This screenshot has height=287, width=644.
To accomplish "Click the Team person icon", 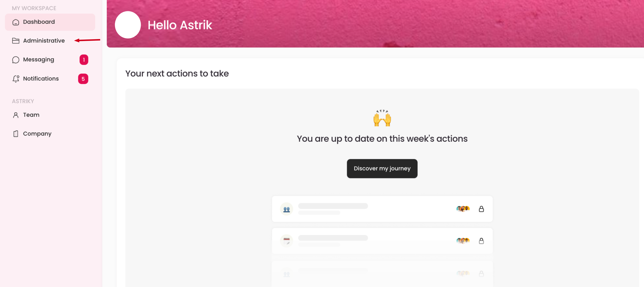I will pyautogui.click(x=16, y=115).
